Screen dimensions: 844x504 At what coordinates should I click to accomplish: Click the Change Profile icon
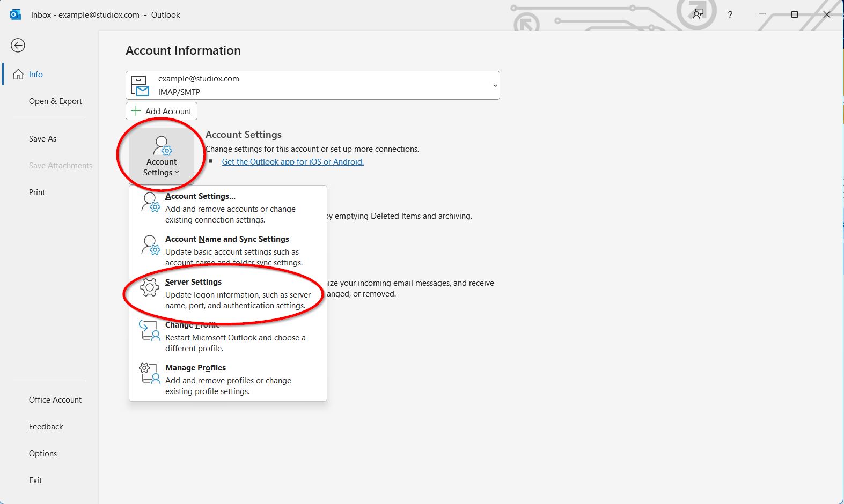click(150, 330)
